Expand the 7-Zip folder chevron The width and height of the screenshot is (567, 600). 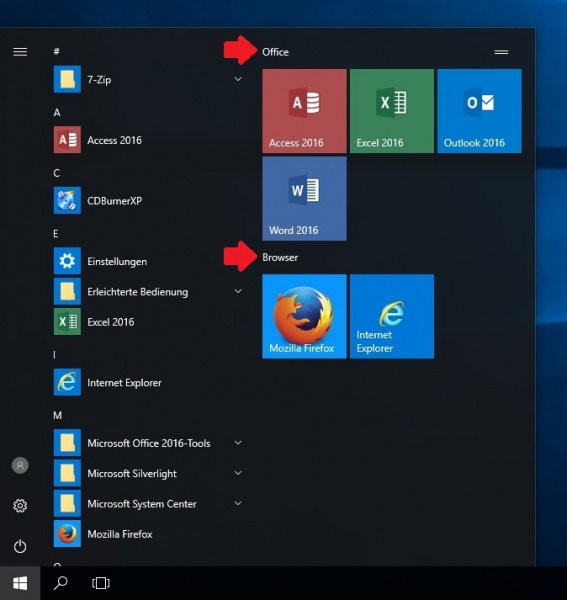point(238,79)
